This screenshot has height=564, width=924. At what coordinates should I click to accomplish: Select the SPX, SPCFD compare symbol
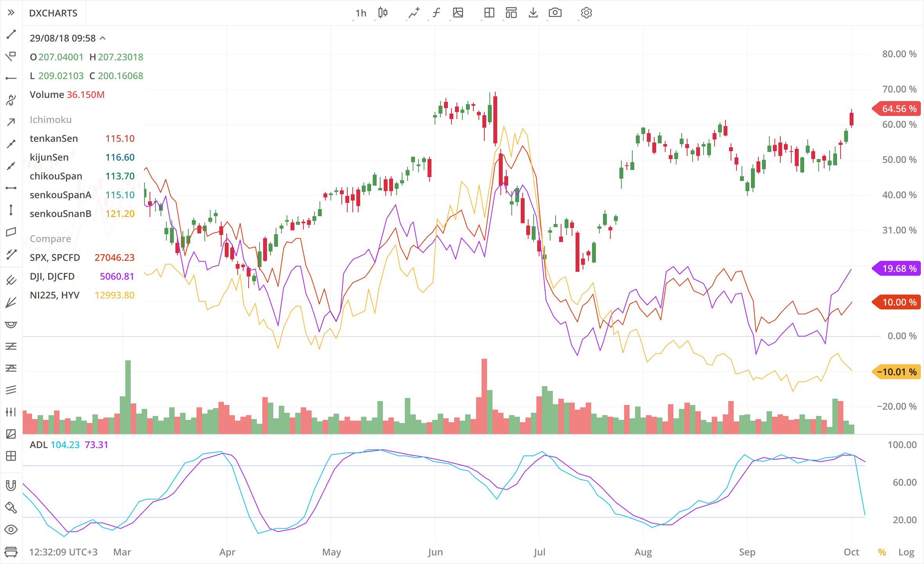coord(55,257)
